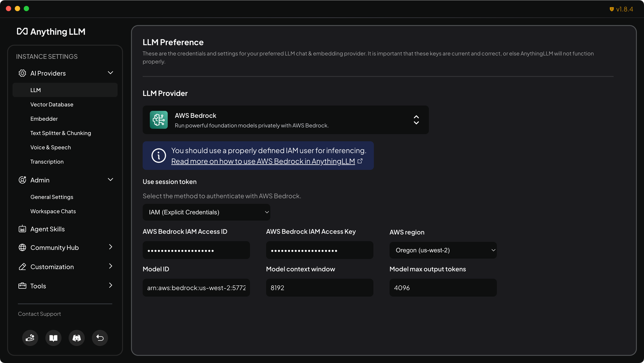Open Community Hub menu item
The height and width of the screenshot is (363, 644).
(x=54, y=247)
